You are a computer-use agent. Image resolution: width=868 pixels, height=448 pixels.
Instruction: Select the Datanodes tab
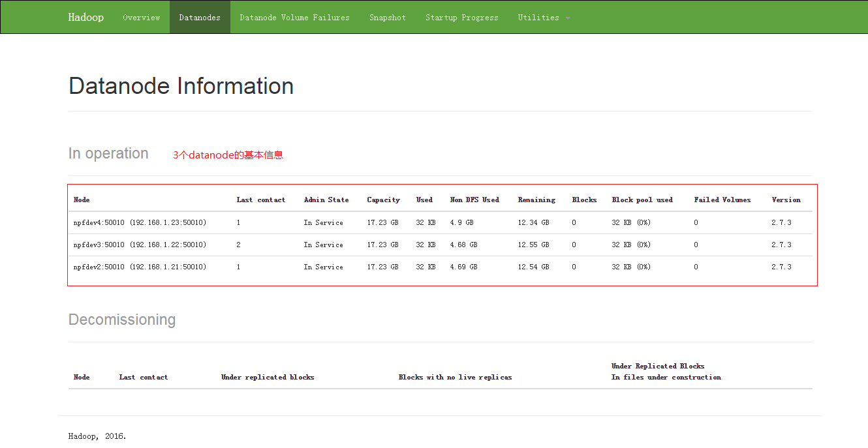click(x=200, y=18)
